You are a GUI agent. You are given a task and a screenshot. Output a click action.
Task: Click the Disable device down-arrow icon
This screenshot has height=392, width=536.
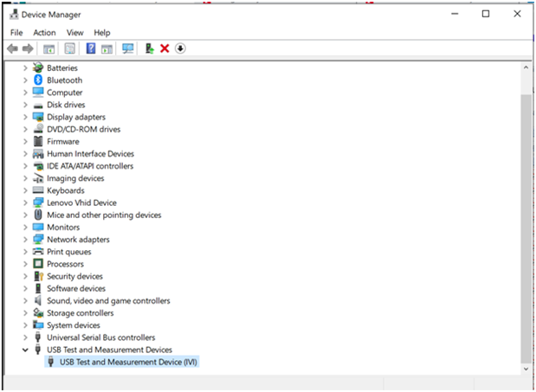pyautogui.click(x=180, y=48)
